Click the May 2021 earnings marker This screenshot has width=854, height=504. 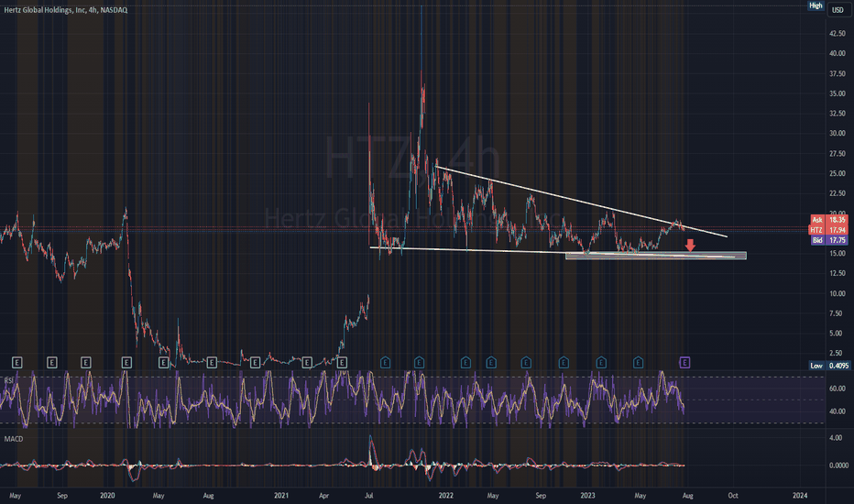342,362
